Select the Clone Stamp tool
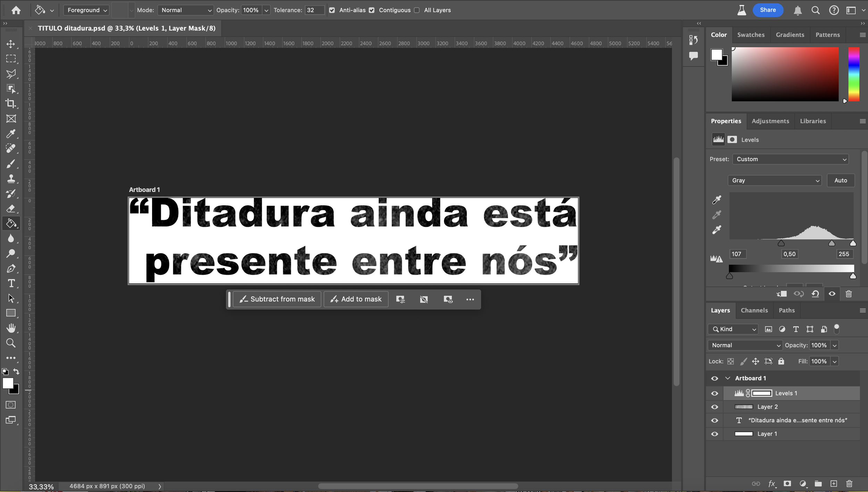868x492 pixels. point(11,179)
